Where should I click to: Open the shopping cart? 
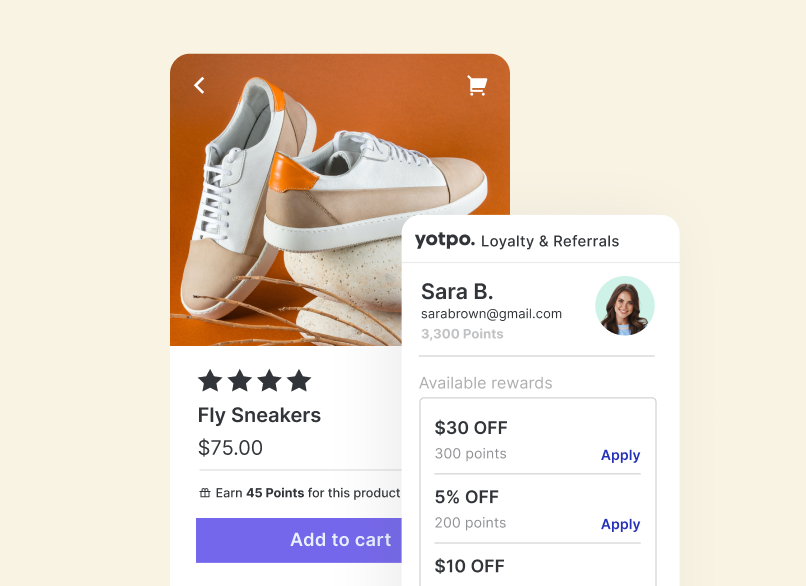click(x=477, y=85)
